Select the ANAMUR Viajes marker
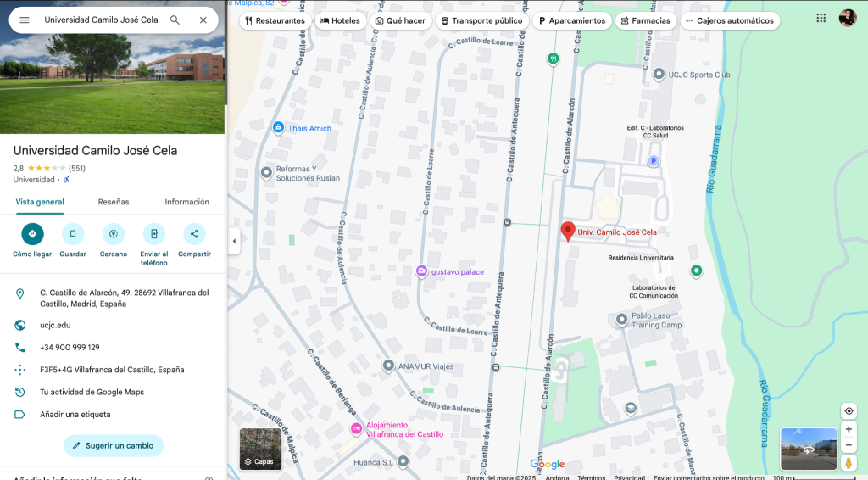868x480 pixels. 388,366
